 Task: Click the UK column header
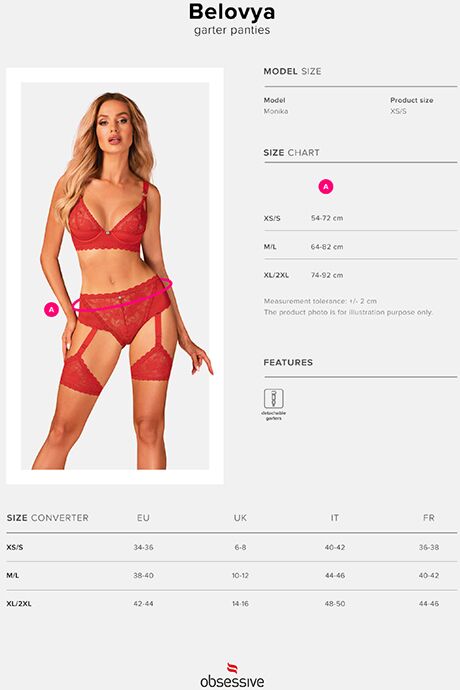240,518
